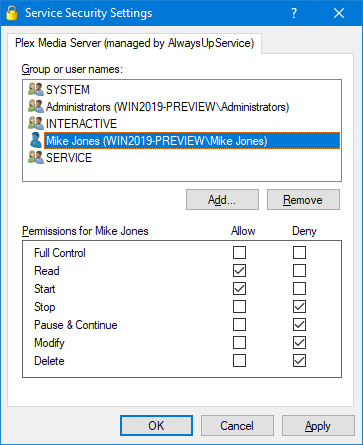Uncheck Allow for Read permission

click(239, 271)
